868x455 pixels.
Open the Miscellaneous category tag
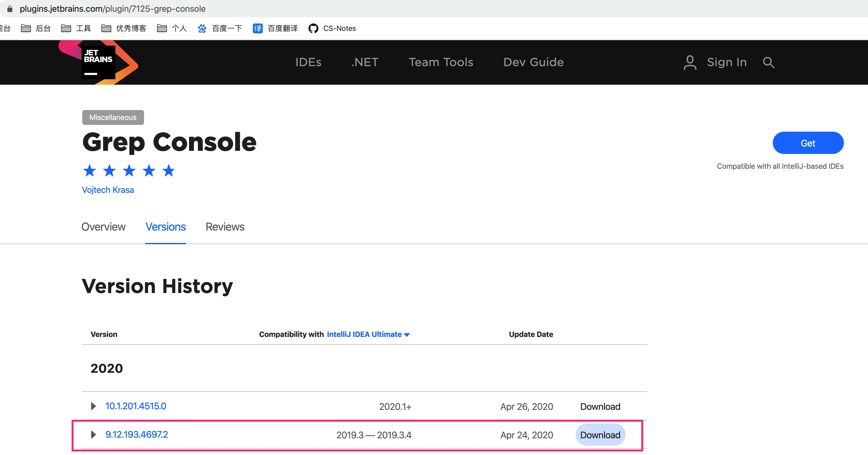coord(113,117)
